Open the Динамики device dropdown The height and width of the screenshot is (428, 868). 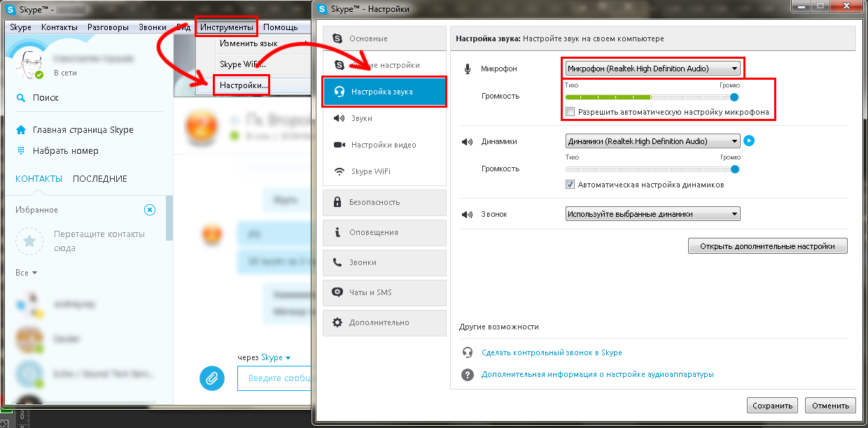tap(652, 141)
